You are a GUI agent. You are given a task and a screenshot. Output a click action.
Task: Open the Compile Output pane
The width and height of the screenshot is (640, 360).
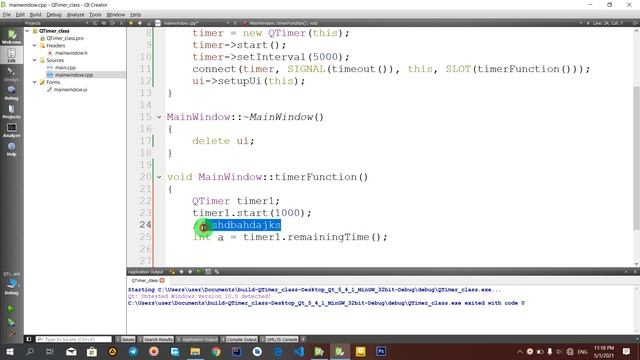click(239, 339)
